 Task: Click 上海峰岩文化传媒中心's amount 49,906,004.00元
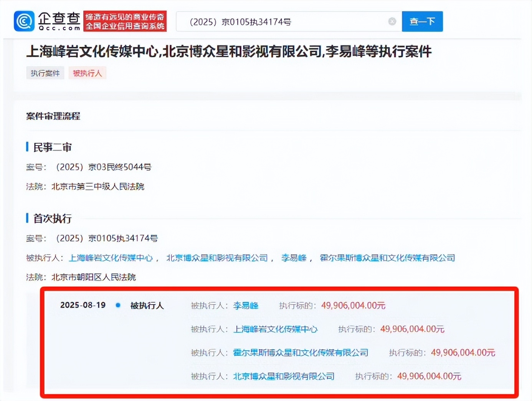[412, 329]
